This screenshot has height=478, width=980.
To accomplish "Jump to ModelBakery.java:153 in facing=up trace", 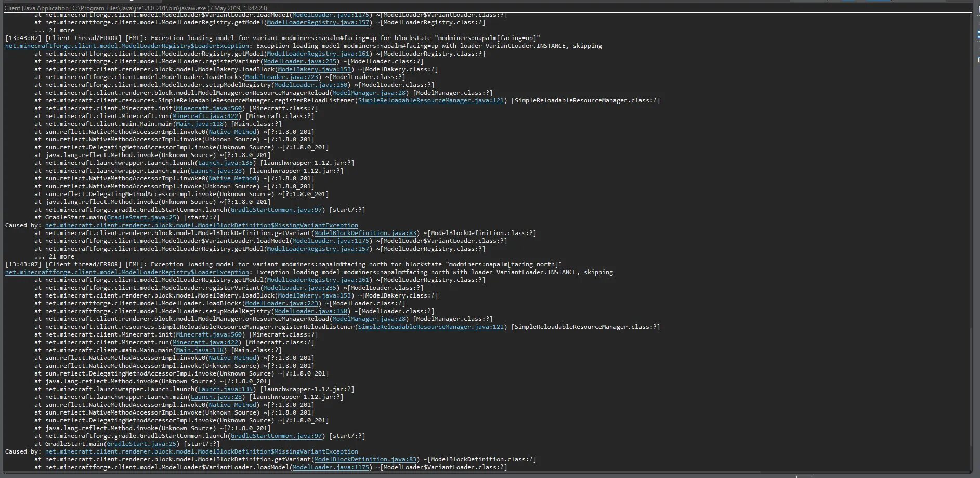I will coord(315,69).
